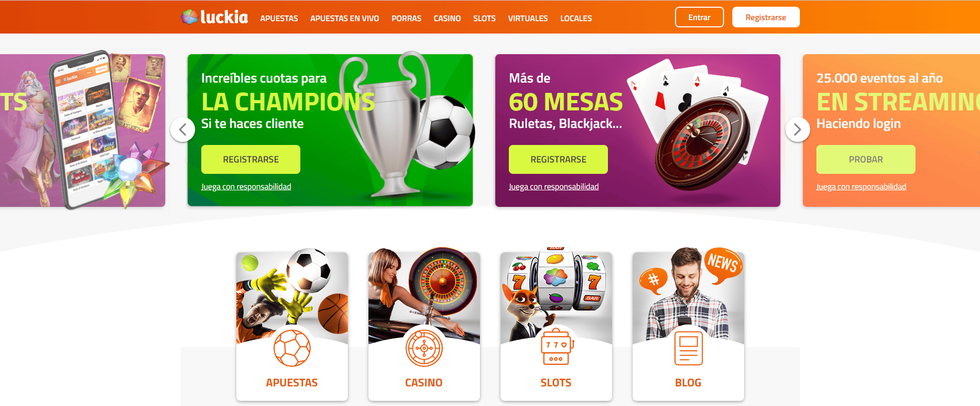The height and width of the screenshot is (406, 980).
Task: Click the soccer ball Apuestas icon
Action: point(292,348)
